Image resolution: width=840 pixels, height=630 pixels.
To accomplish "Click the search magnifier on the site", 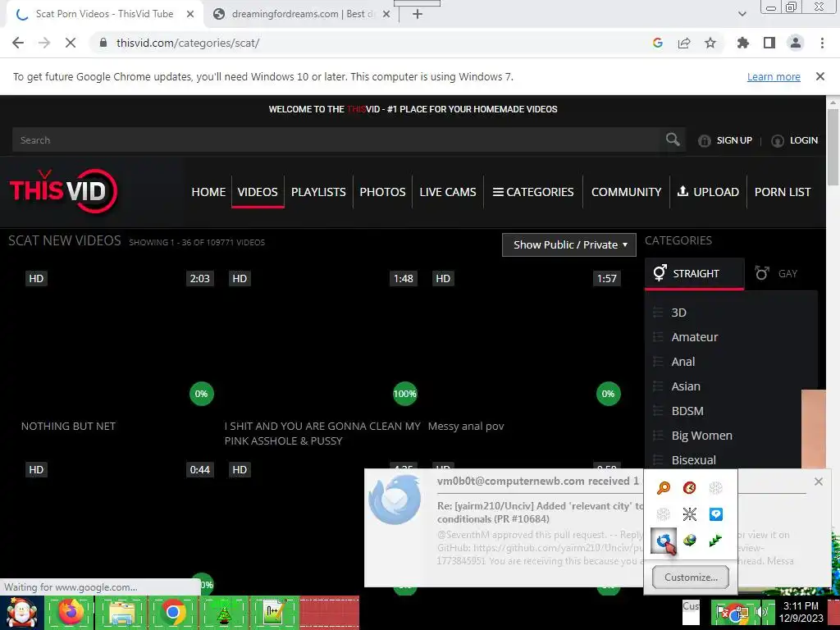I will tap(673, 139).
